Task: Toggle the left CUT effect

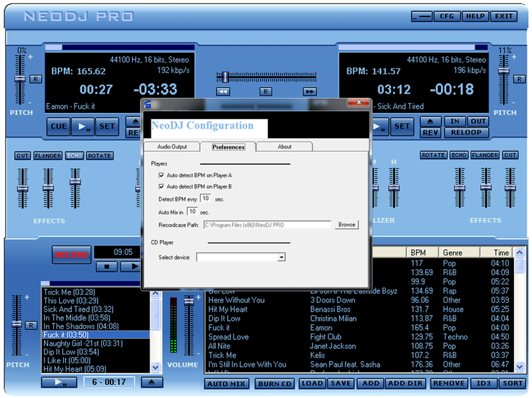Action: 23,155
